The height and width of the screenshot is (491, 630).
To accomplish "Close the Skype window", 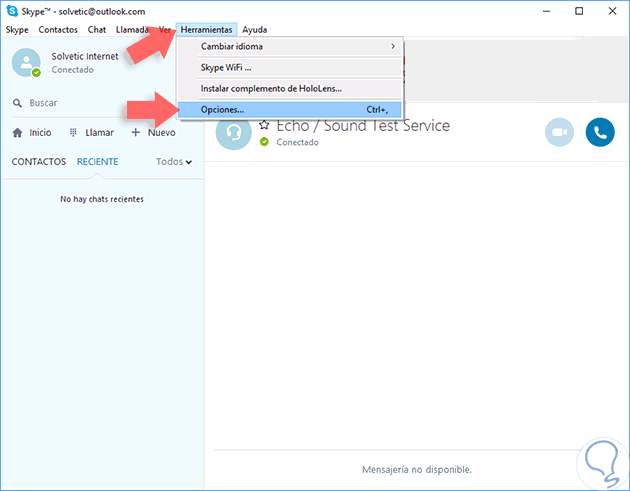I will click(x=612, y=11).
